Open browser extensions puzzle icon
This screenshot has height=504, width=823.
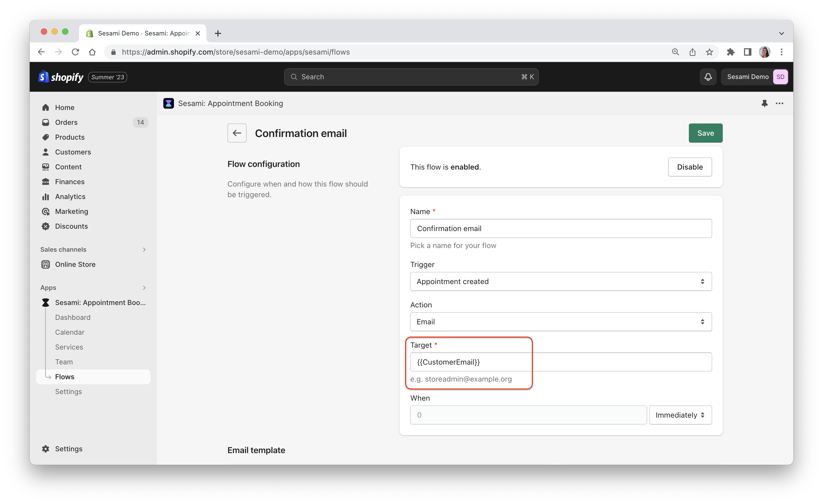click(x=730, y=52)
